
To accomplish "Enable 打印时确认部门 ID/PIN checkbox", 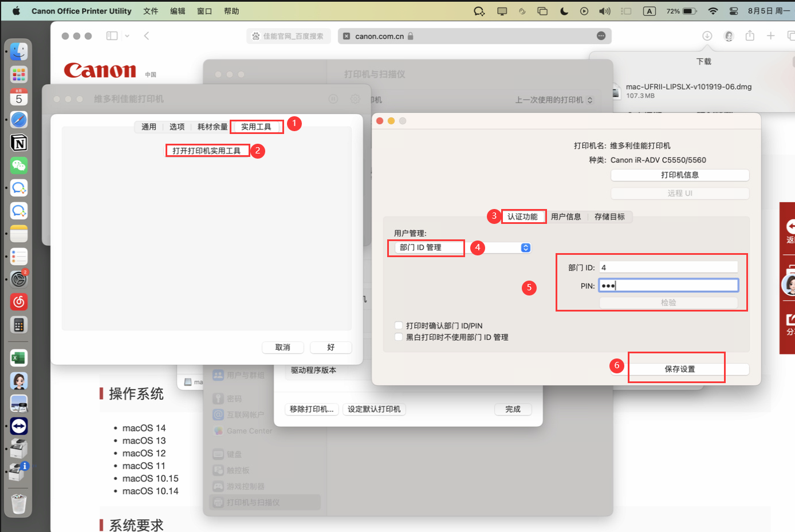I will (x=399, y=325).
